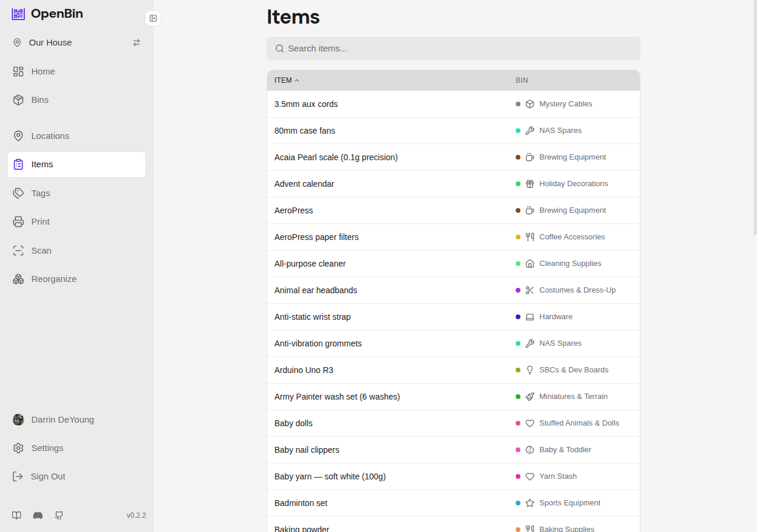Click the scissors icon for Costumes & Dress-Up
The width and height of the screenshot is (757, 532).
(x=529, y=290)
